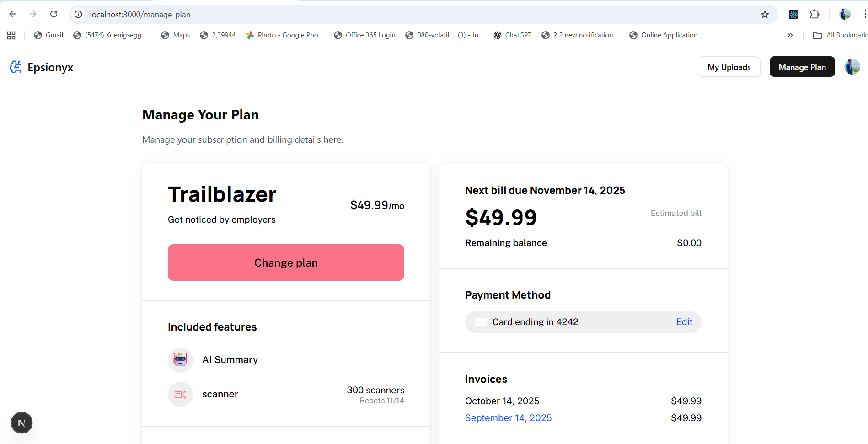Open the My Uploads page
The height and width of the screenshot is (444, 868).
tap(729, 67)
